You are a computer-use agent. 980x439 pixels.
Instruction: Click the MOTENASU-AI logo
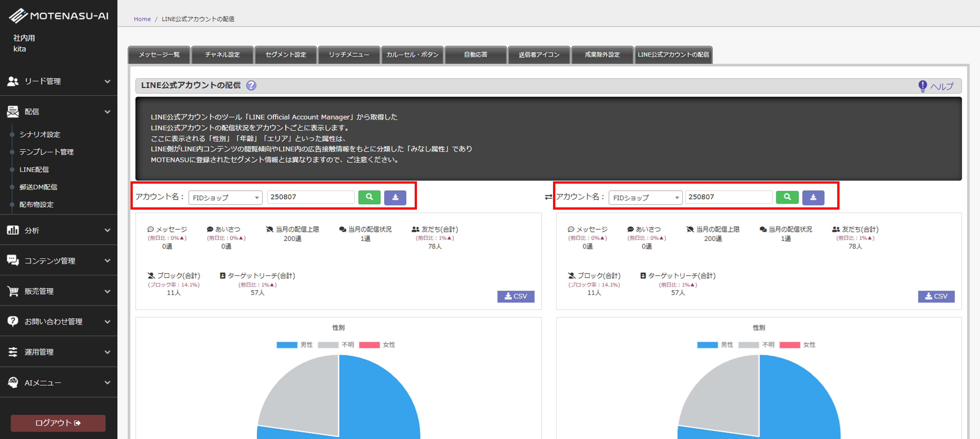click(x=59, y=16)
